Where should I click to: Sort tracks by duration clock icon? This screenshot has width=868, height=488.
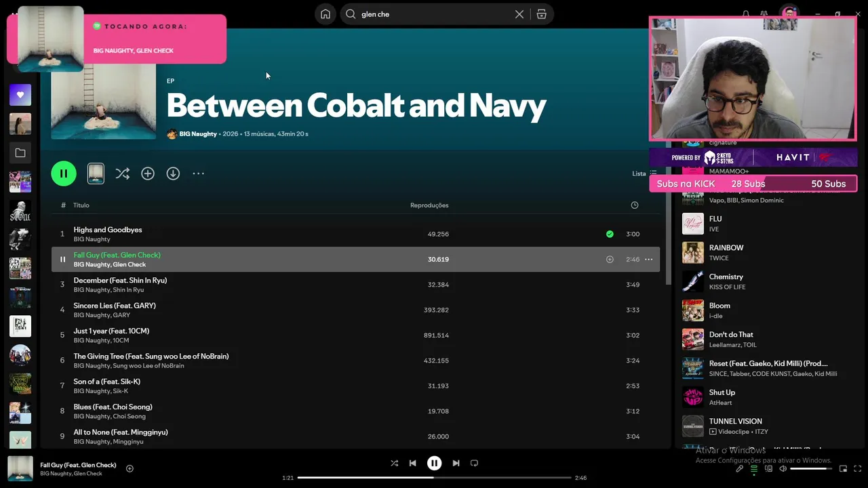(635, 205)
